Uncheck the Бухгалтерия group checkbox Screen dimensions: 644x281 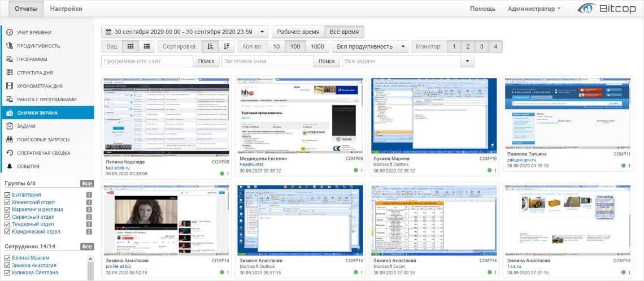point(7,195)
